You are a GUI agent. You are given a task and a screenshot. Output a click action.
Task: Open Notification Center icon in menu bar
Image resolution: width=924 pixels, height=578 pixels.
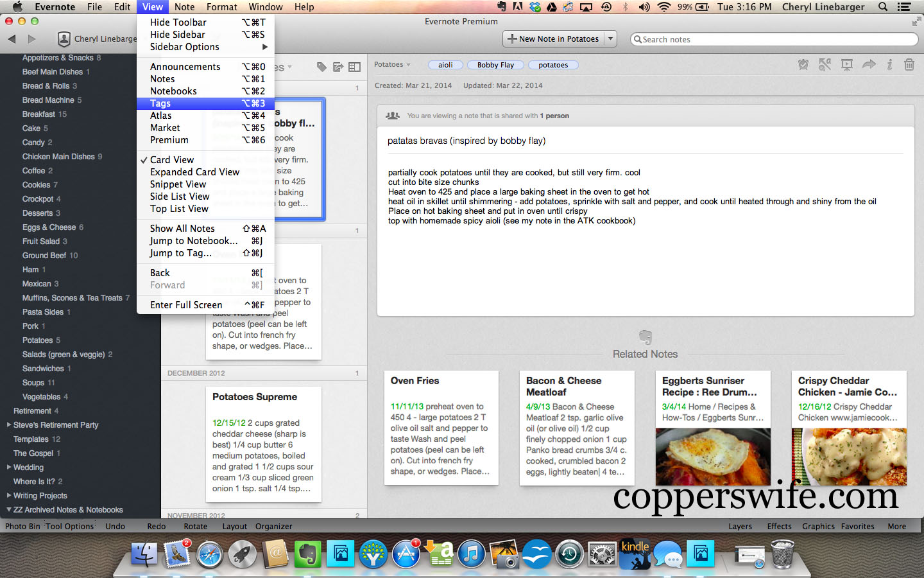click(x=904, y=7)
